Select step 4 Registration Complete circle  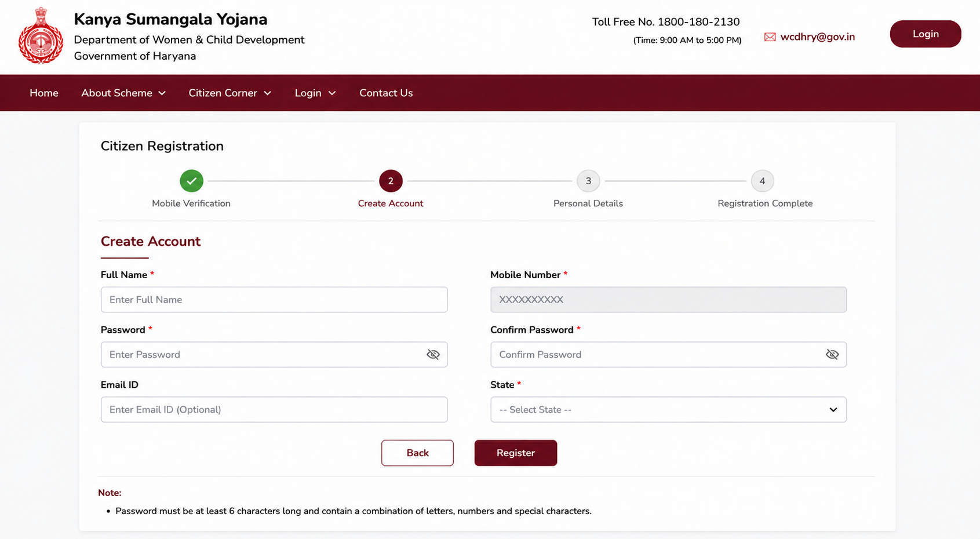[x=762, y=181]
